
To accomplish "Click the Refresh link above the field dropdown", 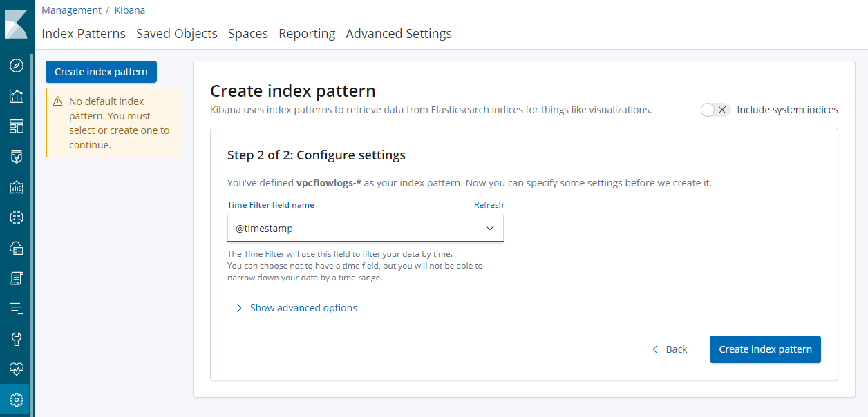I will coord(489,205).
